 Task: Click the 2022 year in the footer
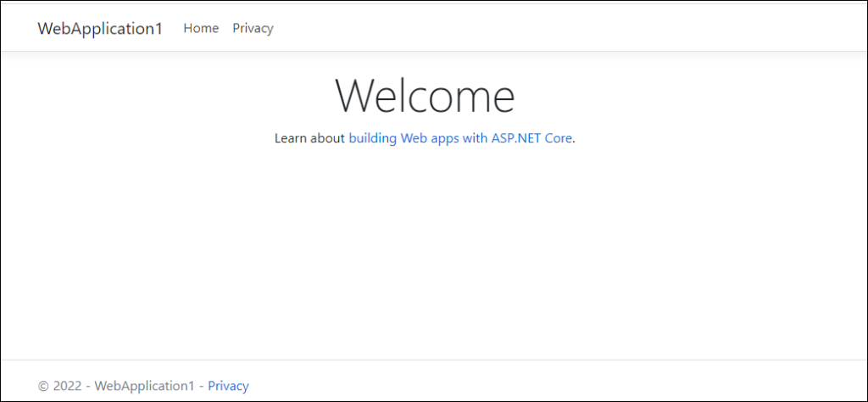coord(66,386)
